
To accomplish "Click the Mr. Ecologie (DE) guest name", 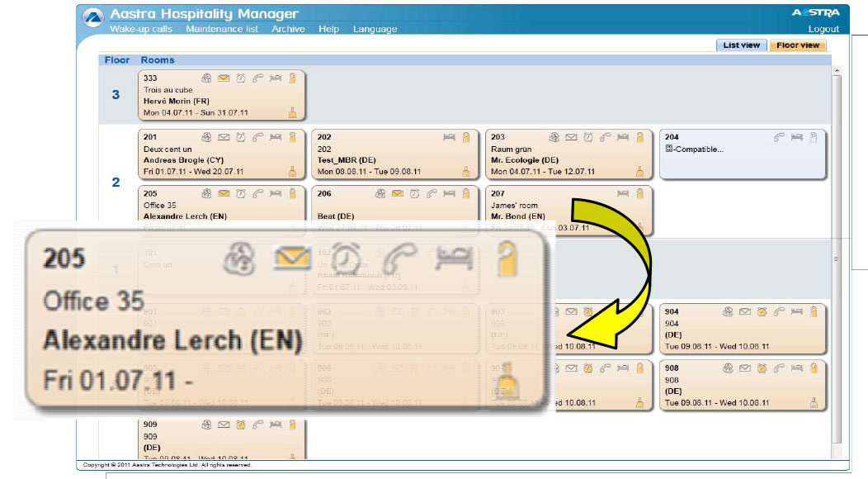I will click(524, 160).
